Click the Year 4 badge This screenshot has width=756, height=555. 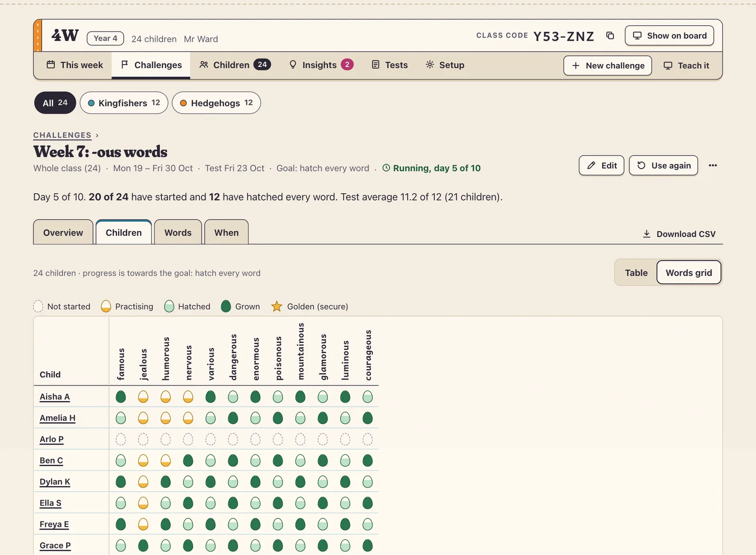click(x=105, y=38)
